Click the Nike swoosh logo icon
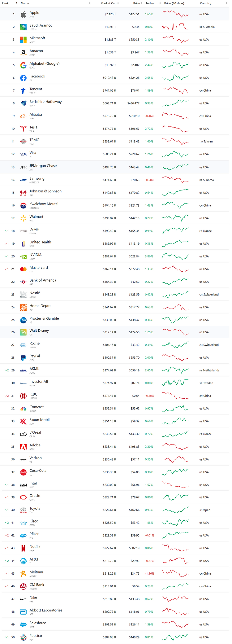Screen dimensions: 232x644 pos(23,599)
